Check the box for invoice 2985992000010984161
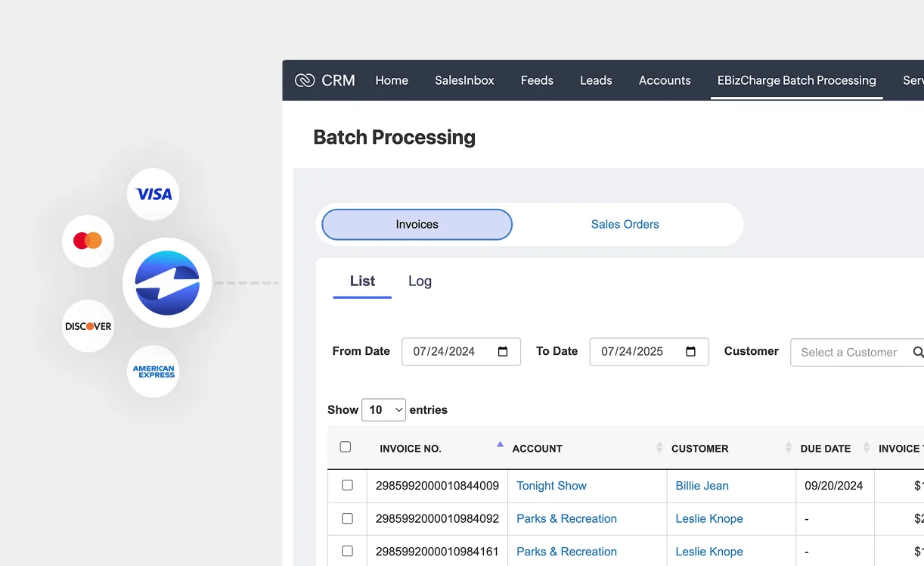 click(347, 551)
